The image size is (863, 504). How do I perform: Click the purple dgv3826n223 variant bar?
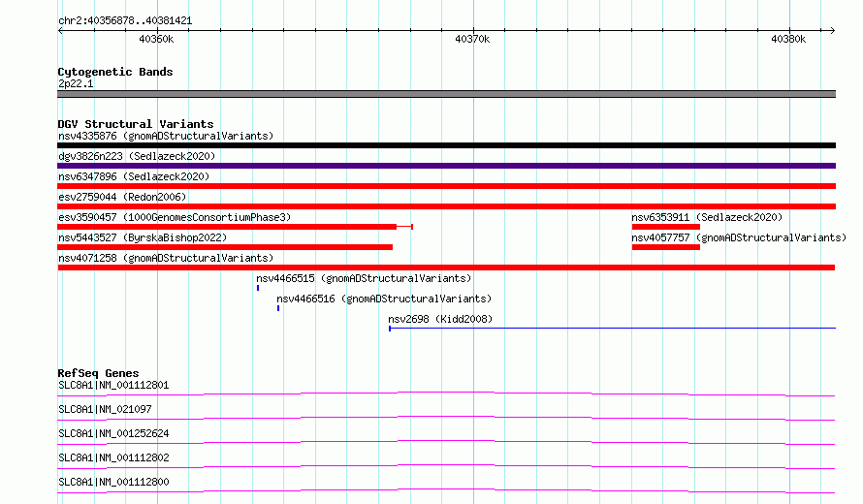coord(446,166)
